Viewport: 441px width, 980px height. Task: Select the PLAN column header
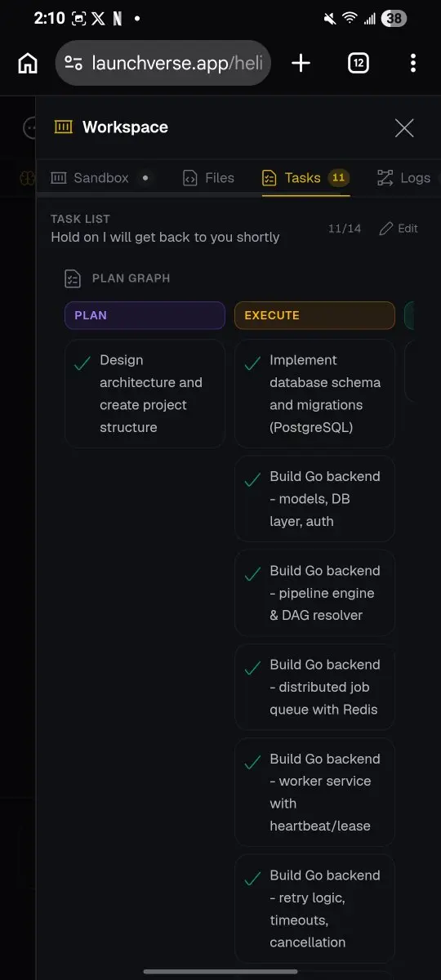(x=145, y=315)
